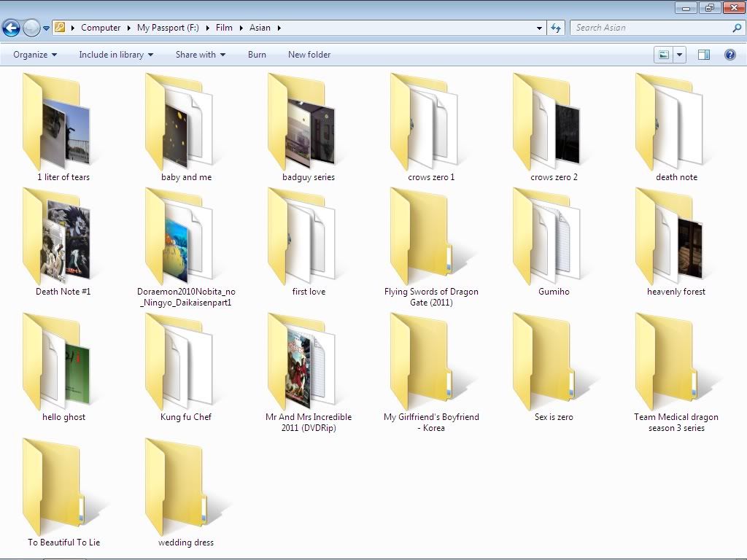Image resolution: width=747 pixels, height=560 pixels.
Task: Open the 'crows zero 2' folder icon
Action: (x=547, y=122)
